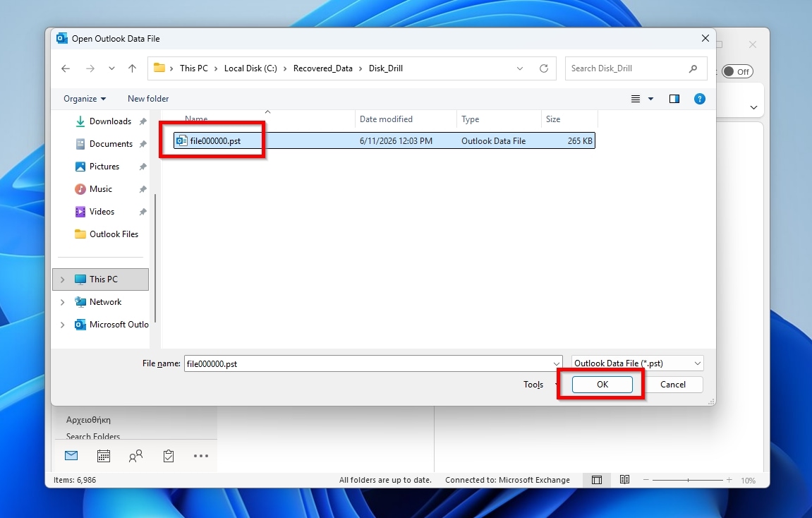Click Local Disk (C:) in breadcrumb
Screen dimensions: 812x518
pyautogui.click(x=250, y=68)
